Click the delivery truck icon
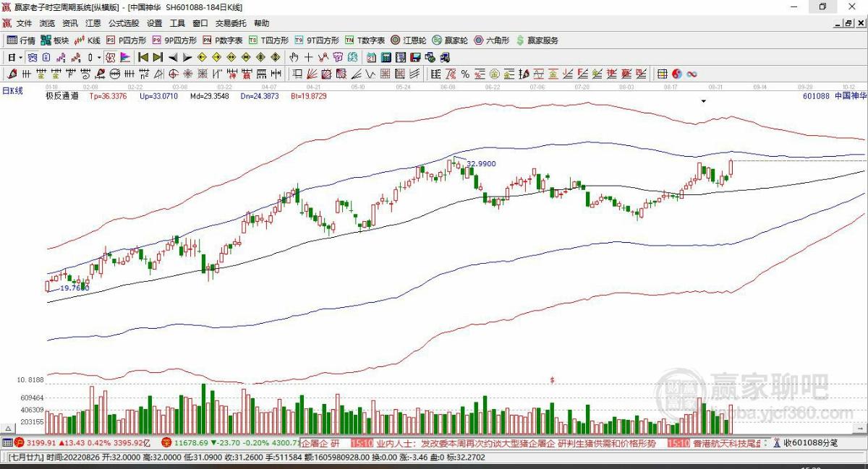The height and width of the screenshot is (469, 868). coord(443,57)
